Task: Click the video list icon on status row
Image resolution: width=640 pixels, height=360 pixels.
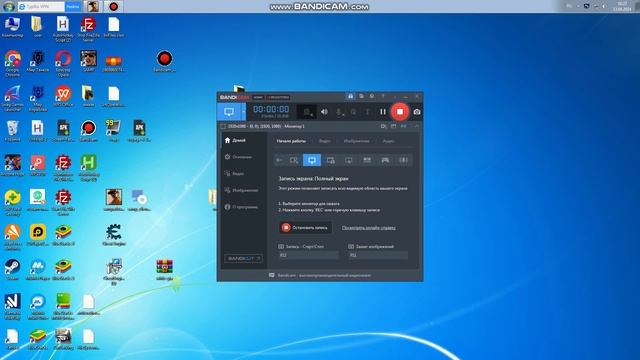Action: point(383,127)
